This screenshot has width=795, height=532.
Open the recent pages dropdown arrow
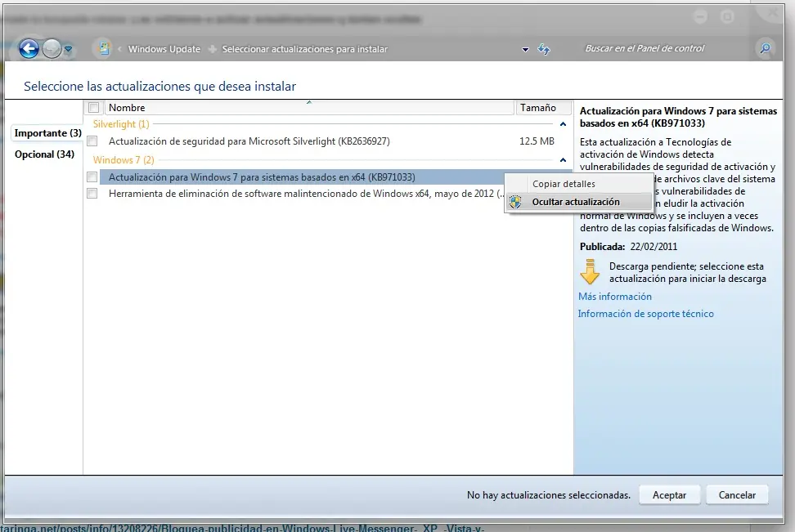tap(68, 49)
